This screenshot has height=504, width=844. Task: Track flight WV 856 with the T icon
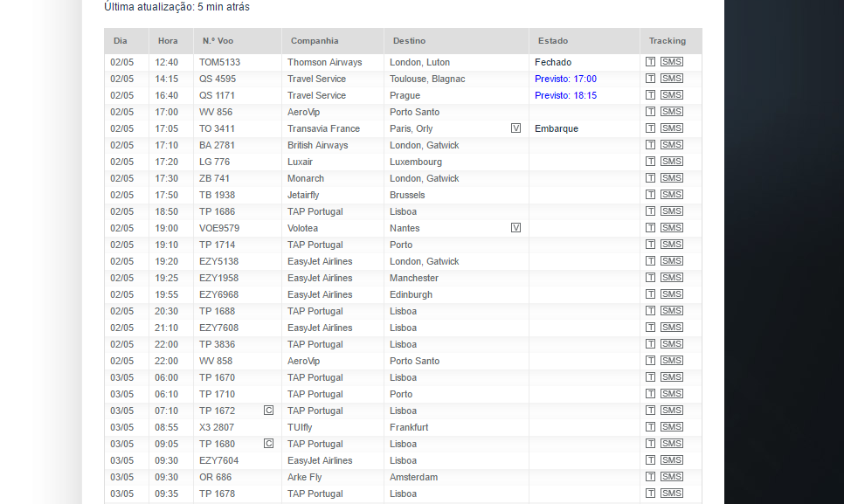click(650, 112)
